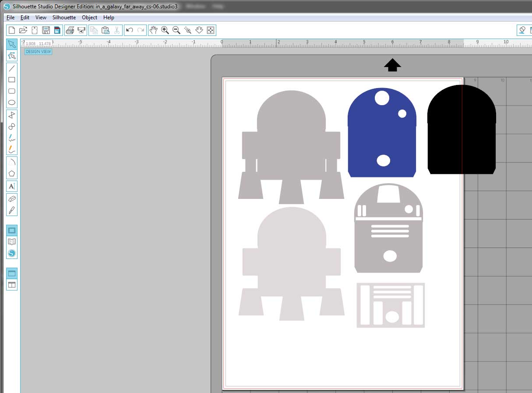
Task: Open the File menu
Action: coord(11,18)
